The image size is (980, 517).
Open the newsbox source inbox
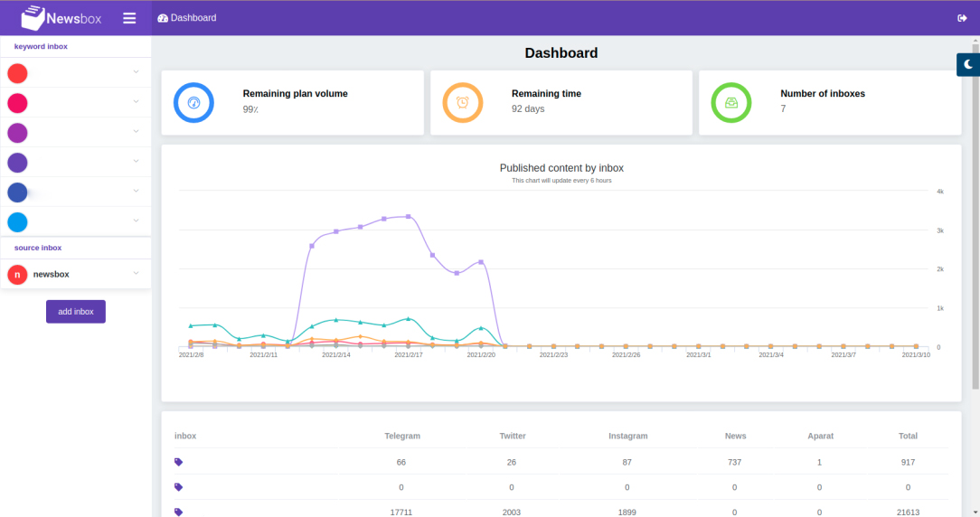click(x=76, y=274)
